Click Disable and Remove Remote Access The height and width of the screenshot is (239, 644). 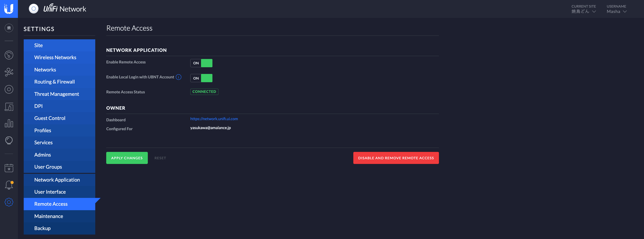coord(396,158)
